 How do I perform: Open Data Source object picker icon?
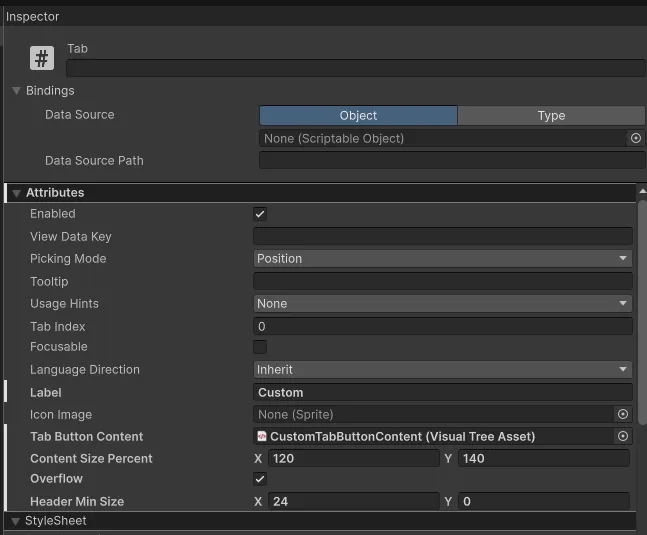635,138
